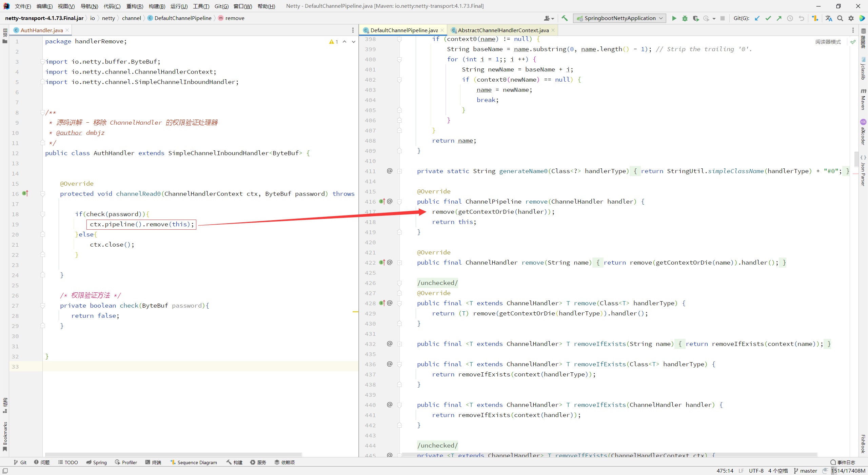868x475 pixels.
Task: Click the netty-transport-4.1.73.Final.jar breadcrumb
Action: tap(44, 18)
